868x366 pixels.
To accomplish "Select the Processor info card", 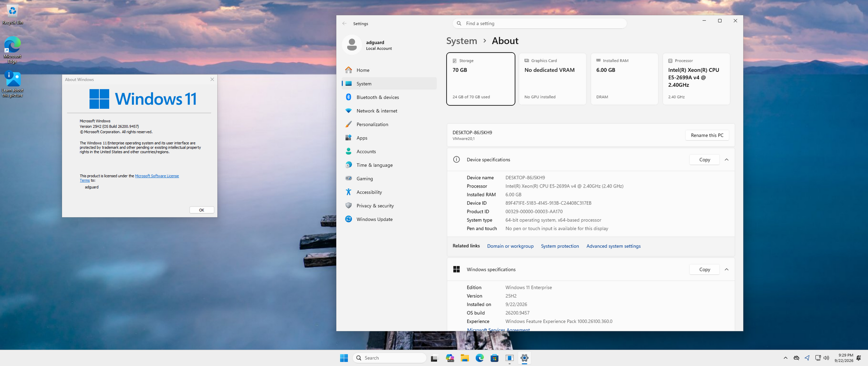I will click(x=696, y=79).
